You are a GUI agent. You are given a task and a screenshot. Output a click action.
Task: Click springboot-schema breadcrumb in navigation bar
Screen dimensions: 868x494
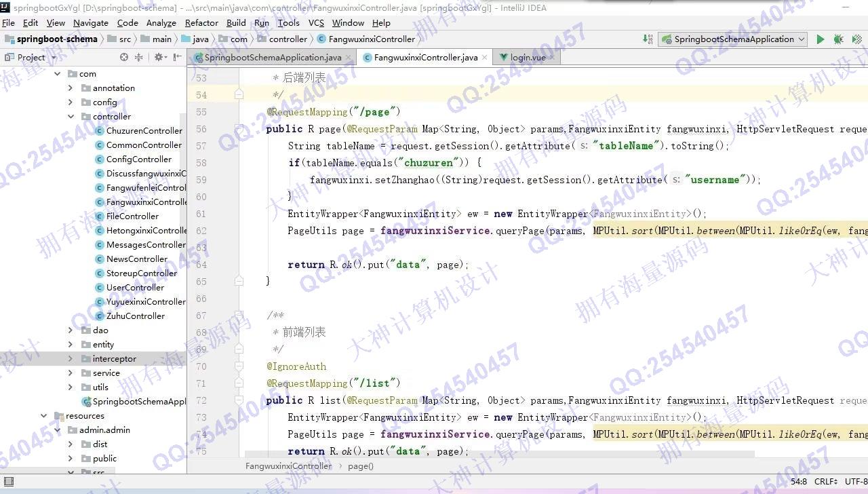[57, 39]
